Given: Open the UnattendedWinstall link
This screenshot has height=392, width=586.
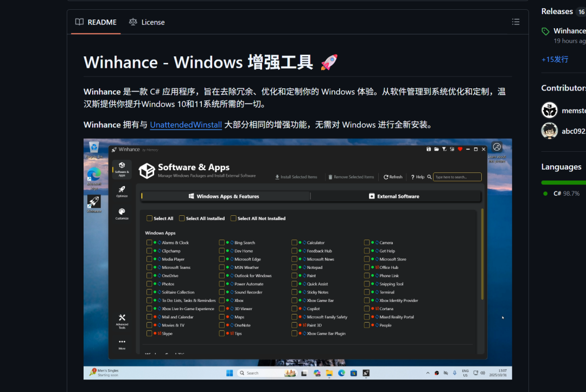Looking at the screenshot, I should point(186,125).
